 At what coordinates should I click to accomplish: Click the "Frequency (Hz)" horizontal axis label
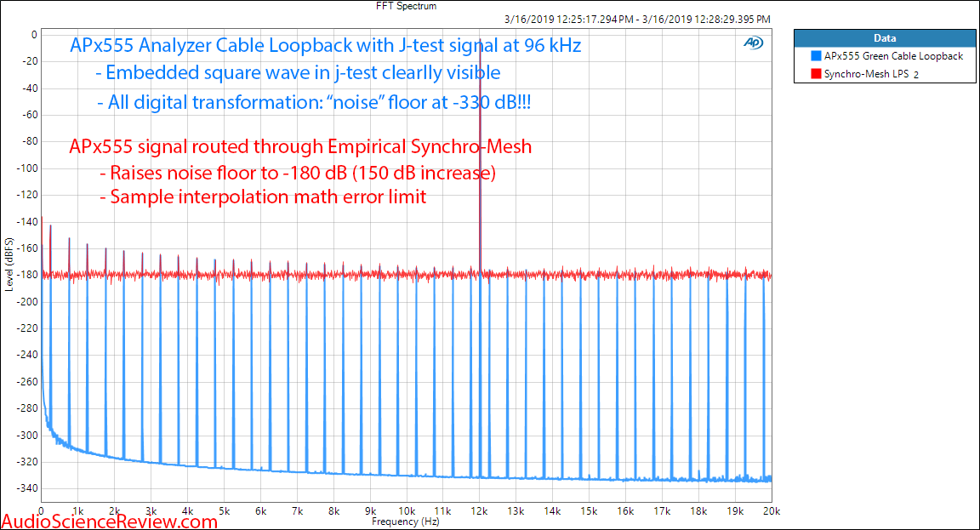[x=406, y=521]
